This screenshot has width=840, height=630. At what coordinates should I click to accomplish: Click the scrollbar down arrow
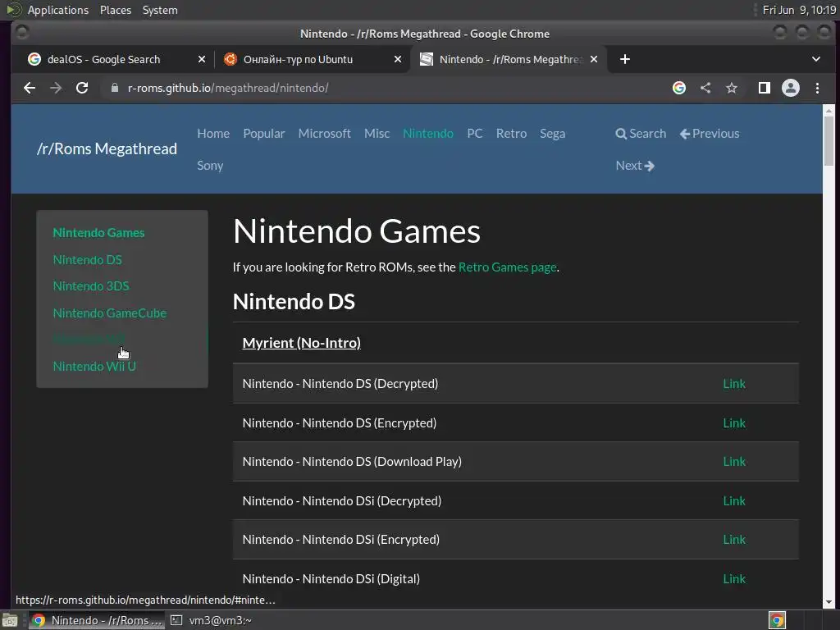pyautogui.click(x=829, y=602)
